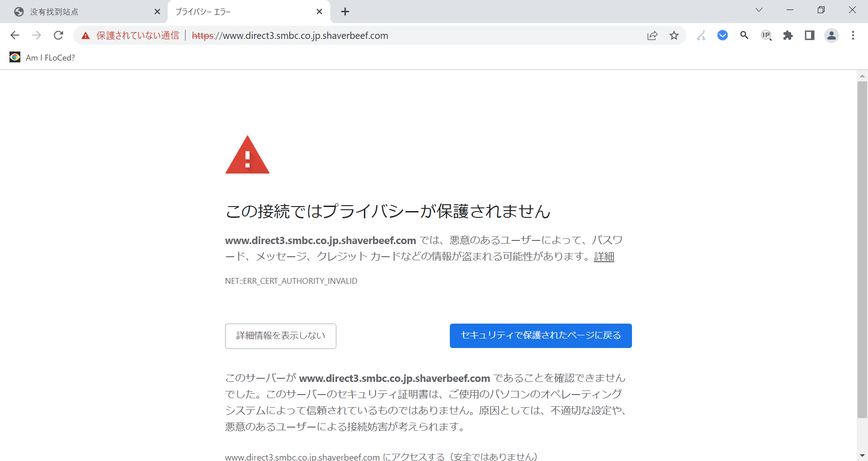Image resolution: width=868 pixels, height=461 pixels.
Task: Open Chrome's three-dot menu
Action: (x=853, y=35)
